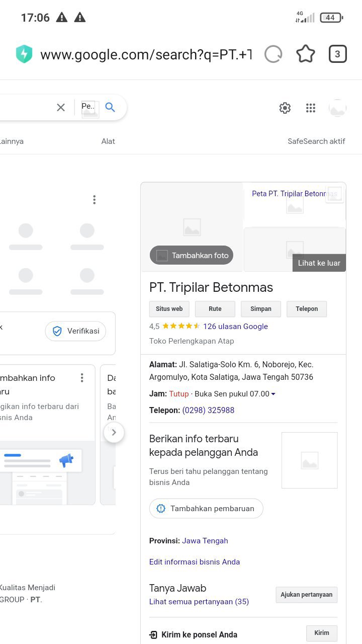362x644 pixels.
Task: Open the tab switcher showing 3
Action: (337, 54)
